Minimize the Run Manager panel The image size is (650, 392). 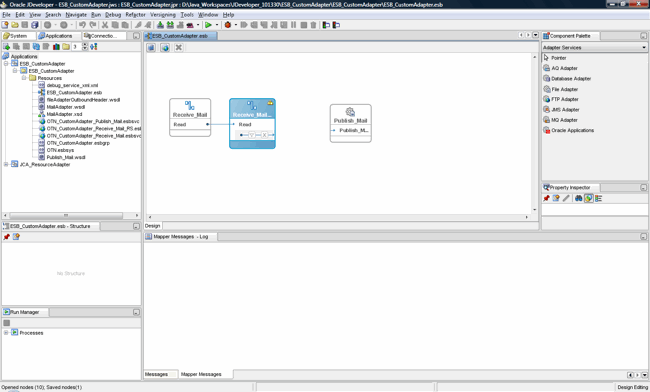[x=136, y=312]
